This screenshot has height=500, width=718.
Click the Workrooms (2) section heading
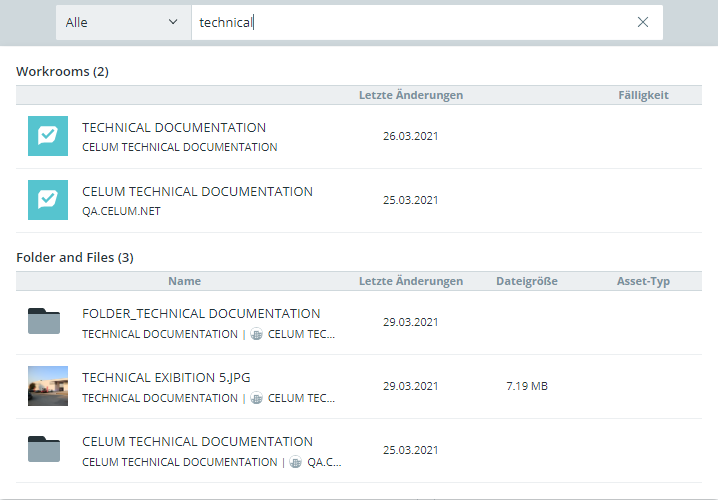coord(62,72)
